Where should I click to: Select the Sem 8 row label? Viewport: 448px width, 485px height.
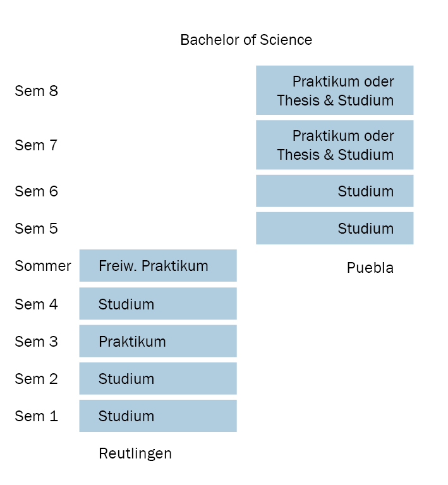click(x=36, y=91)
